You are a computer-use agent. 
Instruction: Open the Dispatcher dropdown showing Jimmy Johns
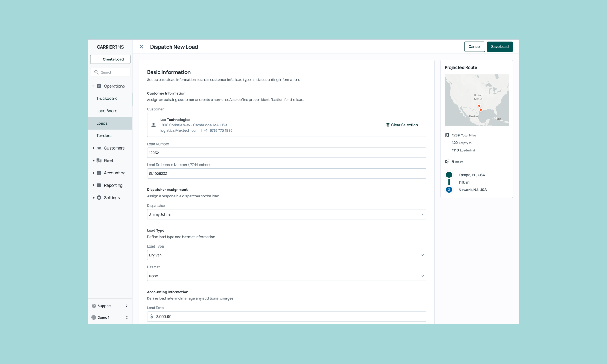pyautogui.click(x=286, y=214)
